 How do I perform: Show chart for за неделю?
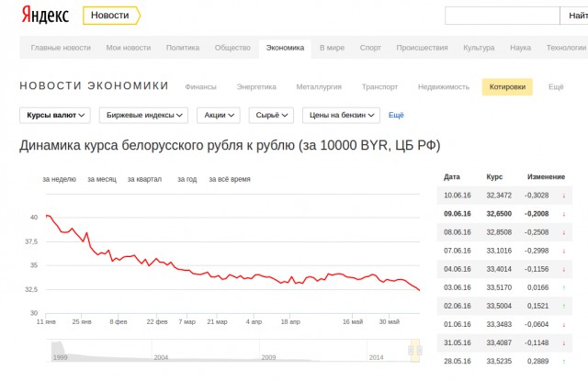(59, 179)
